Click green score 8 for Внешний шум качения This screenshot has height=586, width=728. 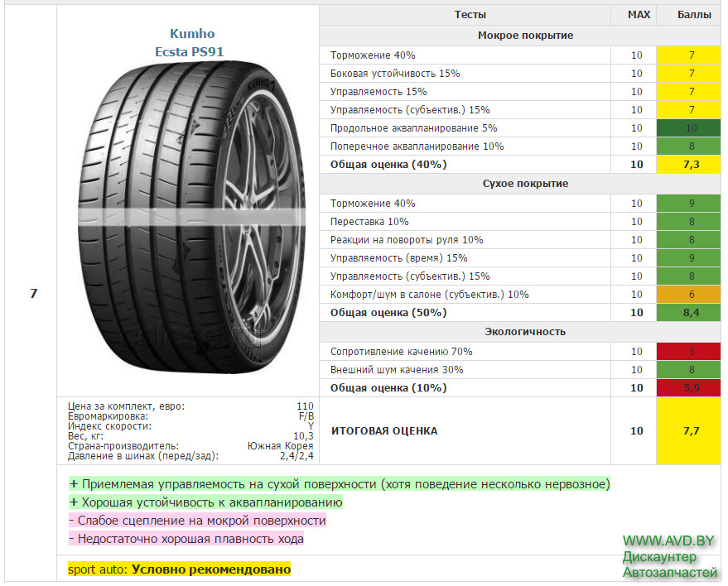point(688,369)
